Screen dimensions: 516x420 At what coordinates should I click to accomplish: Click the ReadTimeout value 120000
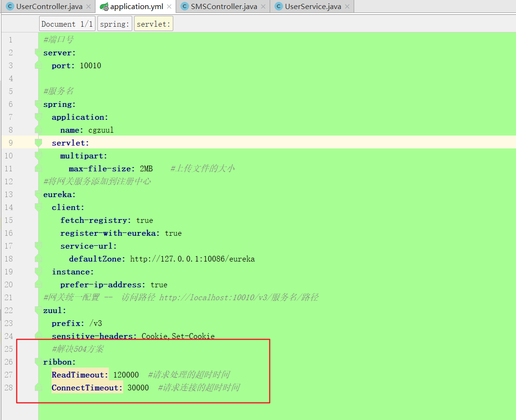(x=126, y=375)
